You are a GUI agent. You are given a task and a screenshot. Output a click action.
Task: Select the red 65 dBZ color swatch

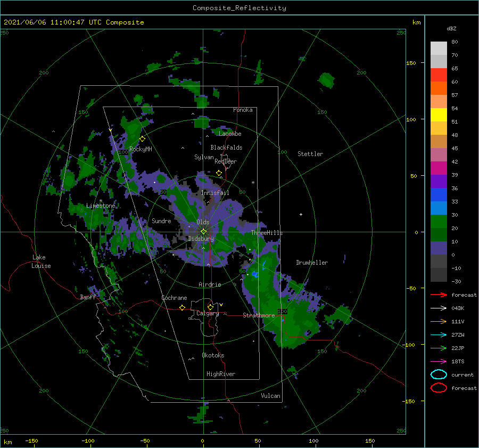click(439, 75)
